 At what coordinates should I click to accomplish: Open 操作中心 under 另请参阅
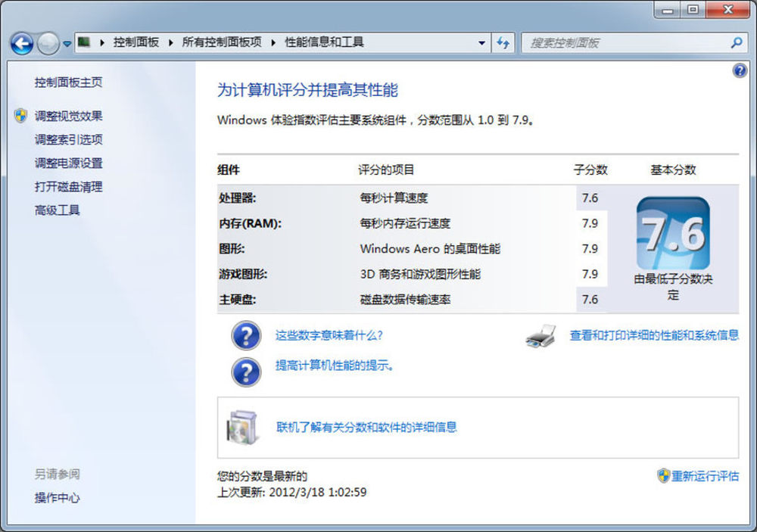click(57, 498)
